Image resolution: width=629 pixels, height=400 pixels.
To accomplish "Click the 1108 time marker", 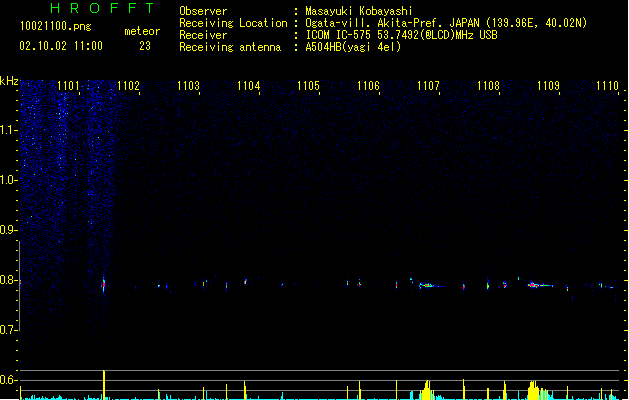I will (488, 86).
